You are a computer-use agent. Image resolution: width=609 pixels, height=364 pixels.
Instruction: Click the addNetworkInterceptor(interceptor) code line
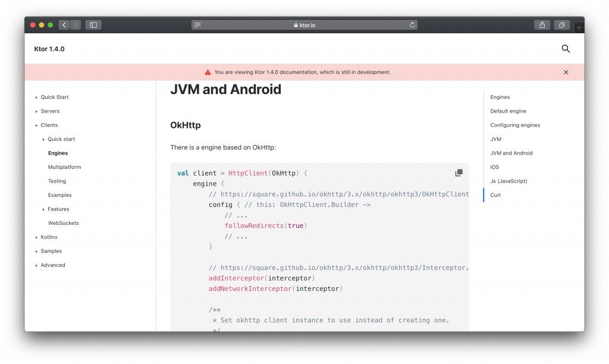pos(275,288)
